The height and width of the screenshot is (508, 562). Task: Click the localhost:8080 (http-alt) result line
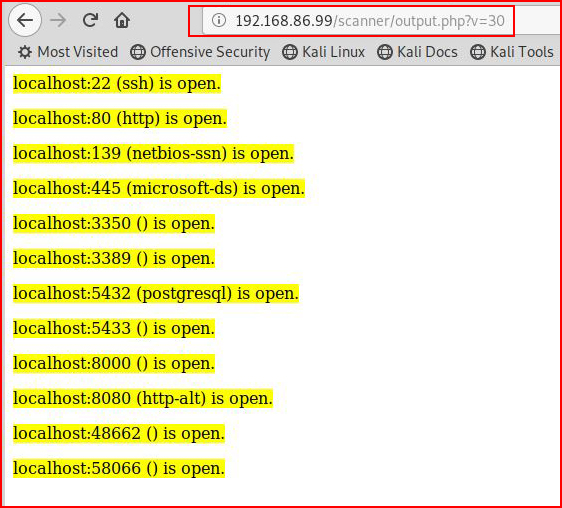pos(143,398)
